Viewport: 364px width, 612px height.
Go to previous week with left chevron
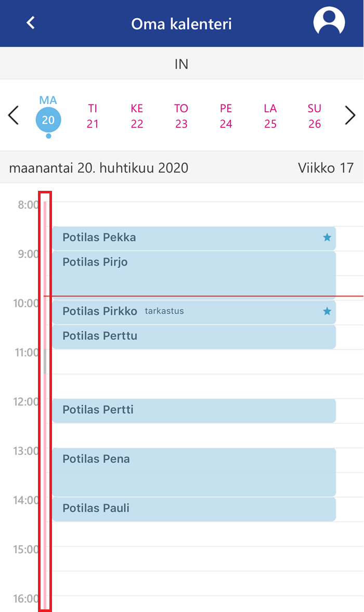pos(14,115)
